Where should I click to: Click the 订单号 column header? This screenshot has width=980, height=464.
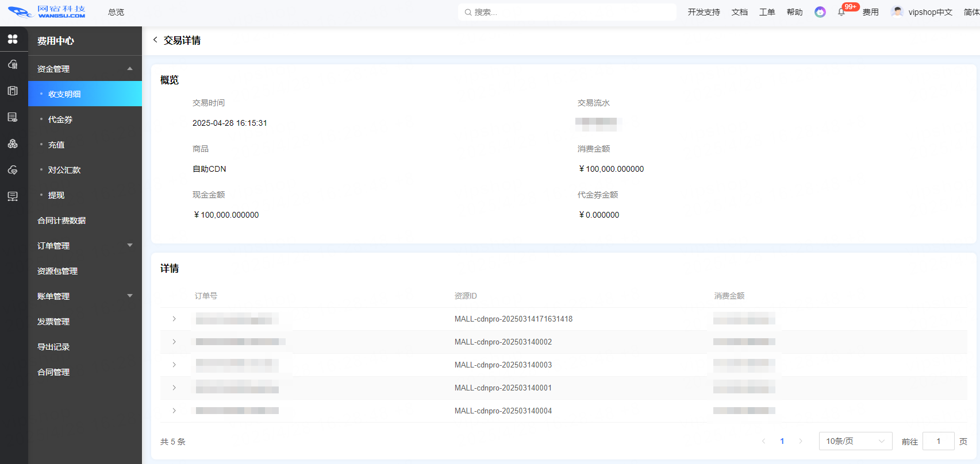(x=206, y=296)
